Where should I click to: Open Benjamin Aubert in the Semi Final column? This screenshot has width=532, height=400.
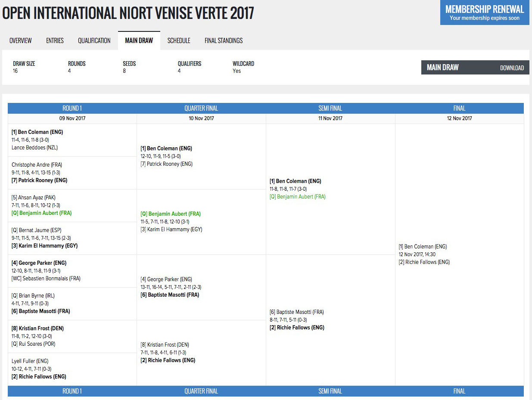point(298,197)
